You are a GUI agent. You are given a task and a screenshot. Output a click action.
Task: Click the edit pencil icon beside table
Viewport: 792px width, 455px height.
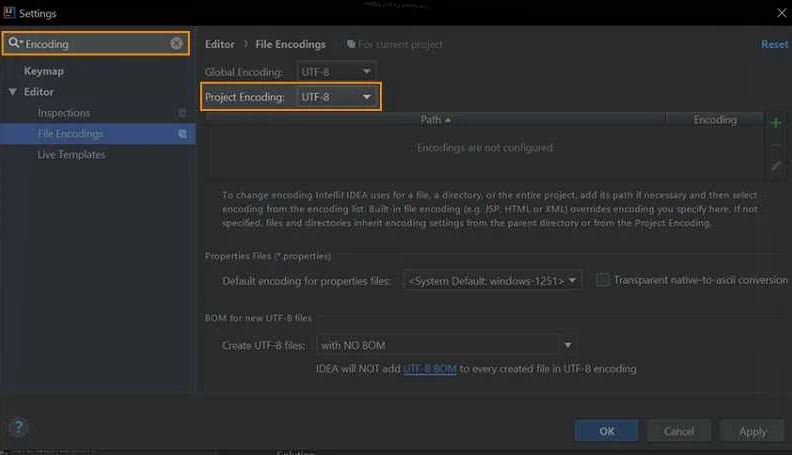pyautogui.click(x=776, y=166)
